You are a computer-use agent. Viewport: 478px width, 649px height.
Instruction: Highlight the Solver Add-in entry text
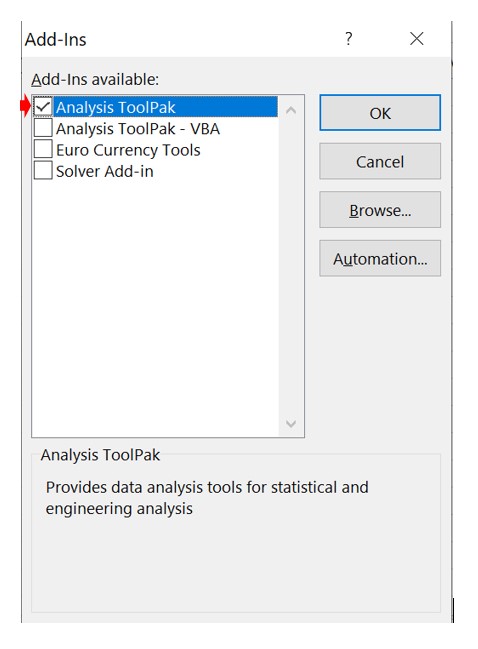click(x=105, y=171)
